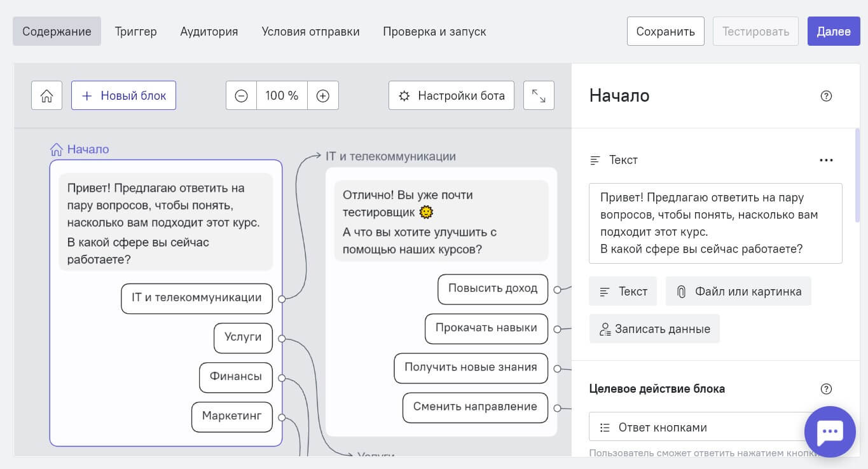The image size is (868, 469).
Task: Select the IT и телекоммуникации answer button
Action: point(196,299)
